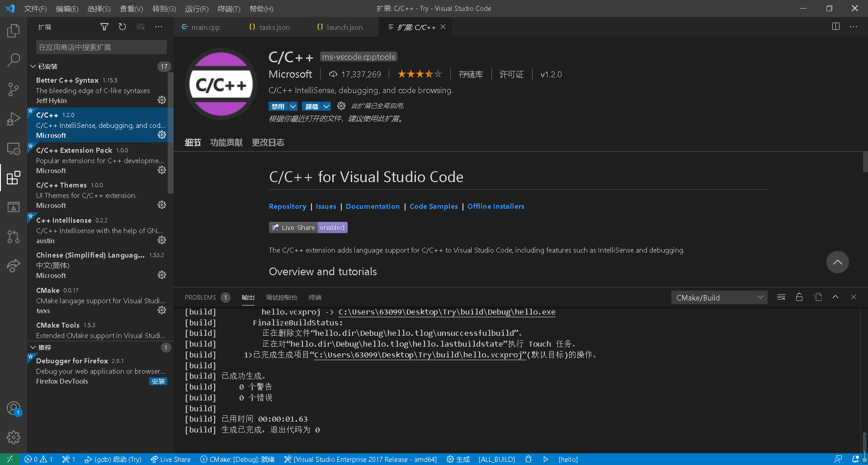868x465 pixels.
Task: Maximize the bottom panel with chevron
Action: point(835,297)
